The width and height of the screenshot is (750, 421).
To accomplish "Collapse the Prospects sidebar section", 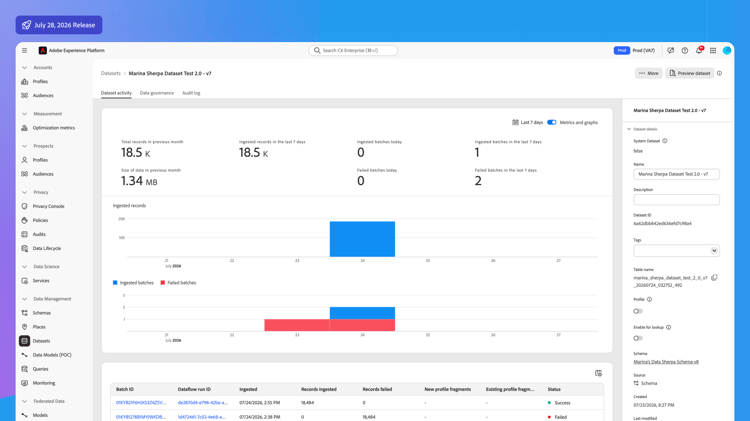I will [x=24, y=146].
